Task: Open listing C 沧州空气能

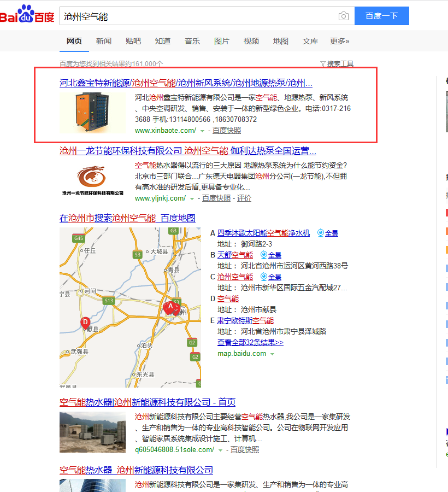Action: pyautogui.click(x=235, y=277)
